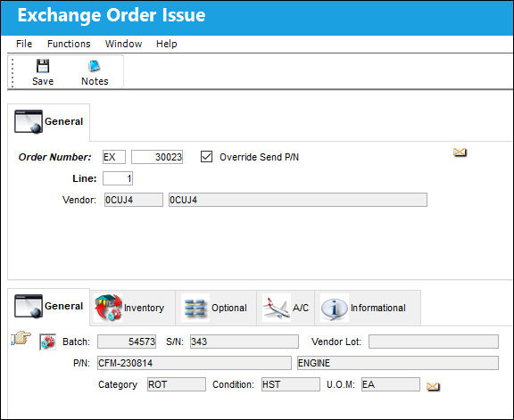Click the Condition field showing HST

tap(291, 384)
